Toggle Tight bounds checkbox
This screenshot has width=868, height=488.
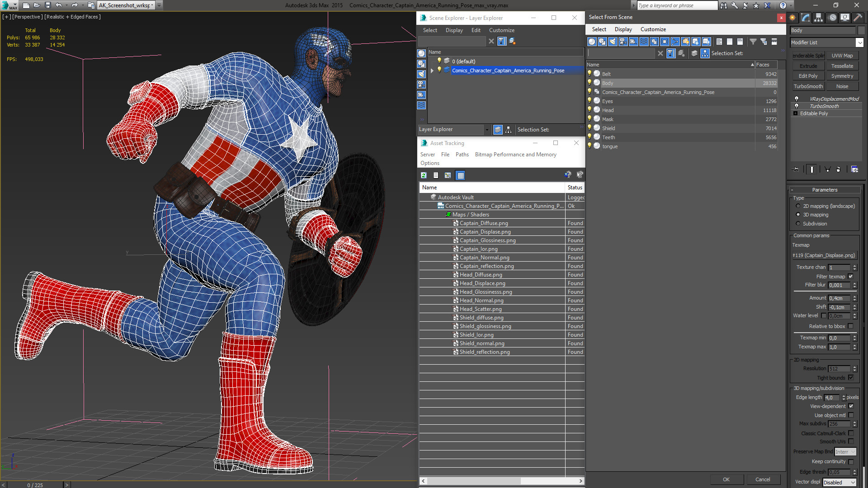[x=850, y=378]
